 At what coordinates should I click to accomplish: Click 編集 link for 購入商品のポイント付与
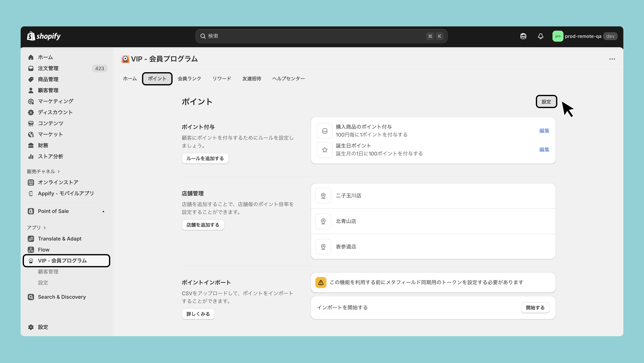point(544,131)
